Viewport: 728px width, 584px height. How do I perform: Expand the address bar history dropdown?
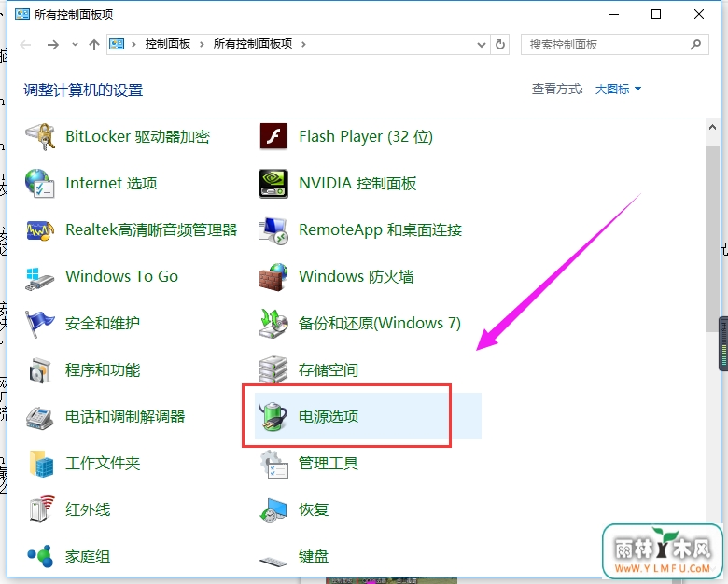482,45
